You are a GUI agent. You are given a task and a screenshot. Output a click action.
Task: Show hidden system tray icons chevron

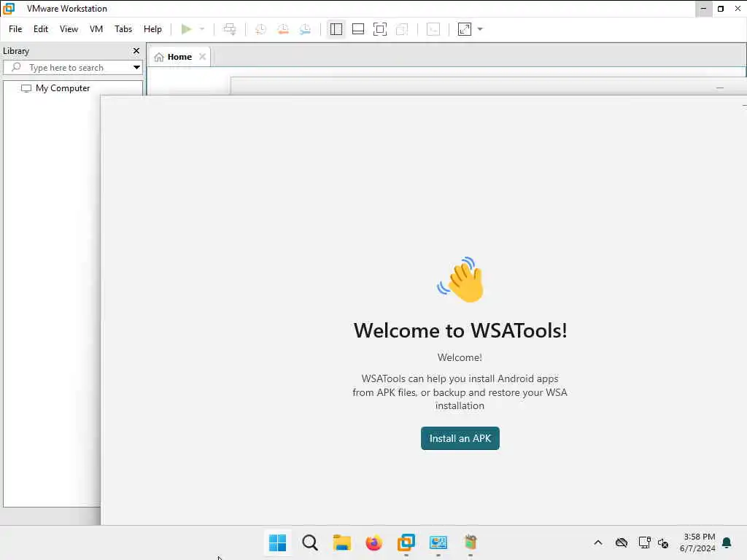(x=598, y=542)
